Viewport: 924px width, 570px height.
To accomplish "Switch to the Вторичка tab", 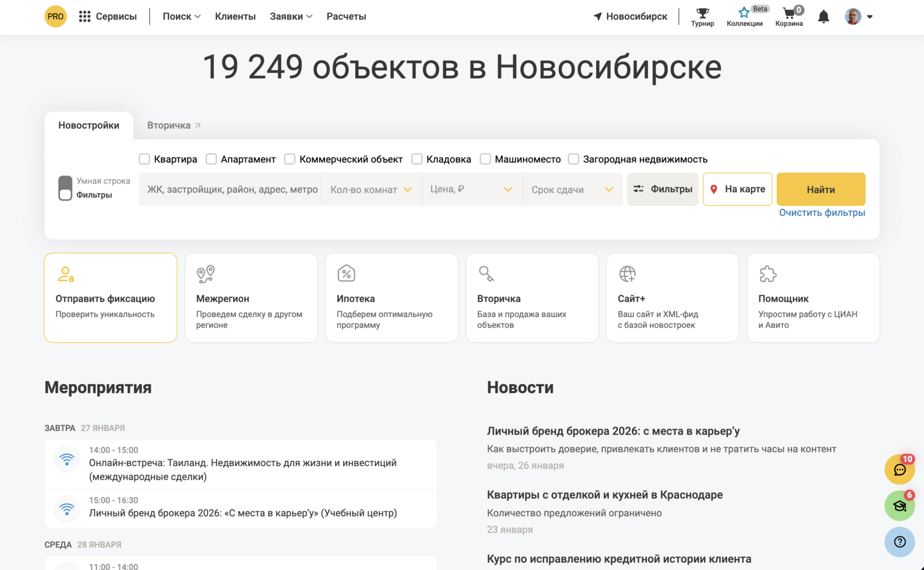I will pos(169,125).
